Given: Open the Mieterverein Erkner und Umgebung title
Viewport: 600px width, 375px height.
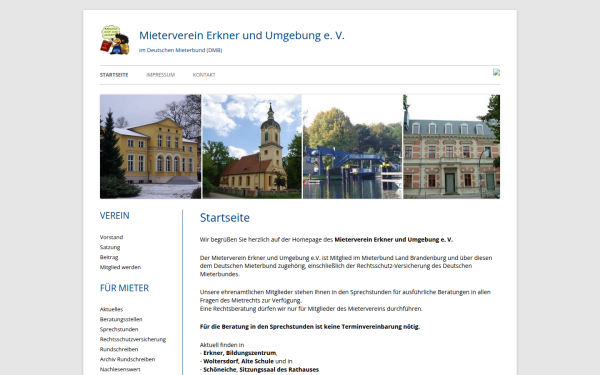Looking at the screenshot, I should click(x=242, y=35).
